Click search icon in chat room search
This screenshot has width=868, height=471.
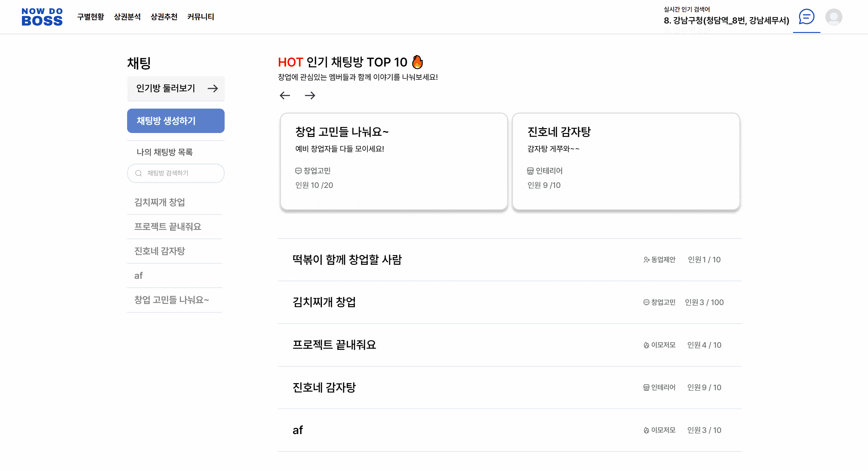[138, 173]
